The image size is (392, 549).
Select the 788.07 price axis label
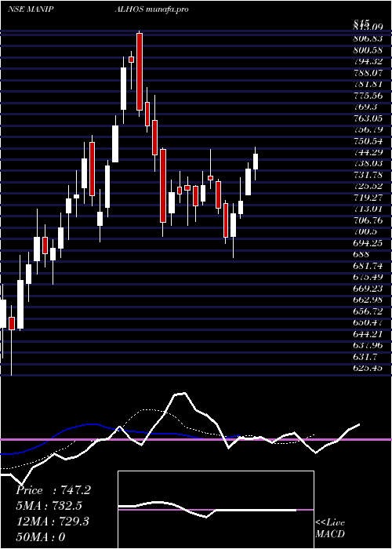click(x=368, y=72)
